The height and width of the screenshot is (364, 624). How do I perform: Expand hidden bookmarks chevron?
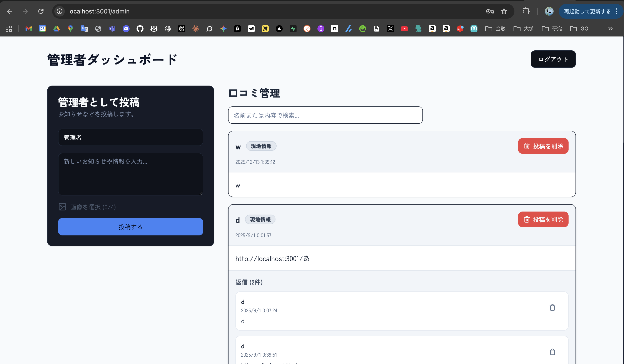click(610, 29)
